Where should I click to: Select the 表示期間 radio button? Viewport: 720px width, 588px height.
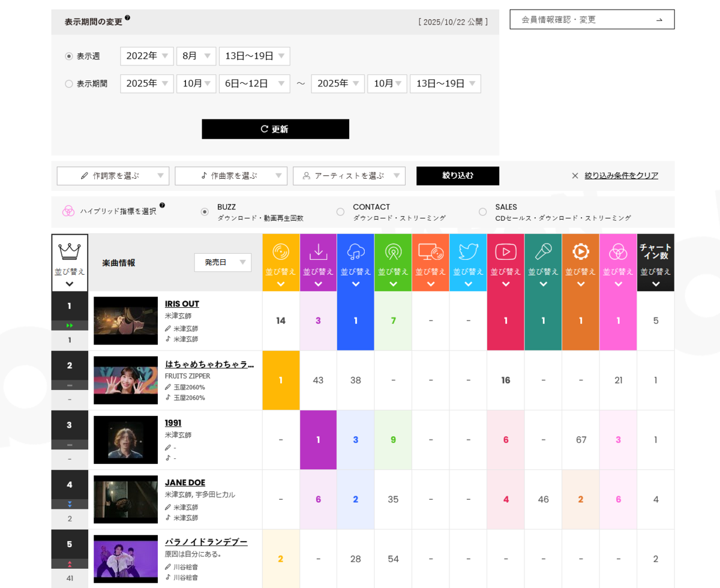click(x=69, y=84)
